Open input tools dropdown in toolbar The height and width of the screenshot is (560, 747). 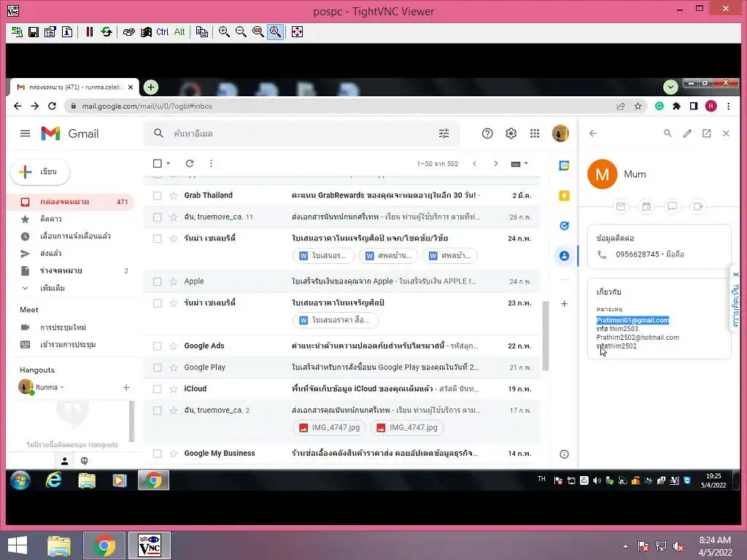(x=526, y=163)
